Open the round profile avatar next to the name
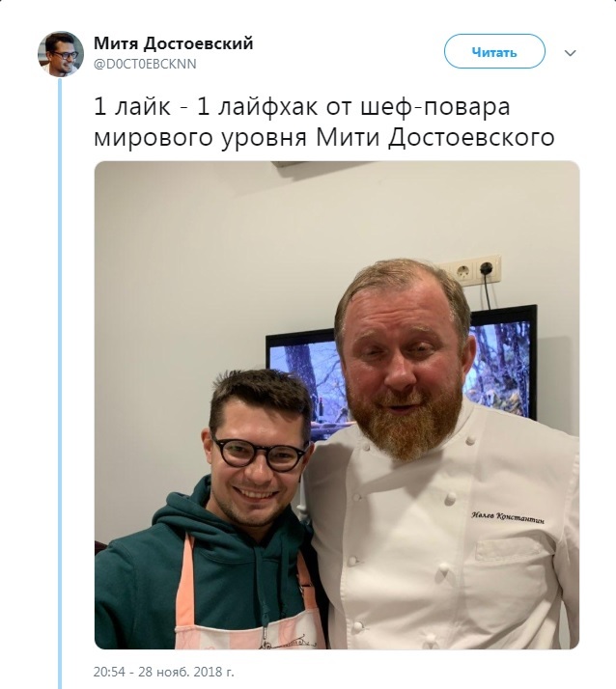This screenshot has height=689, width=616. (x=61, y=54)
